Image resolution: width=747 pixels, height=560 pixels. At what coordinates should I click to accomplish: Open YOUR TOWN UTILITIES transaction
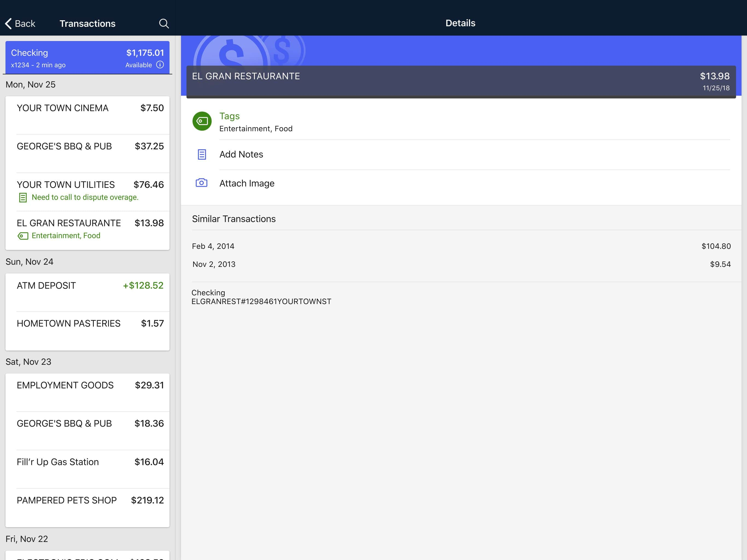[x=87, y=192]
